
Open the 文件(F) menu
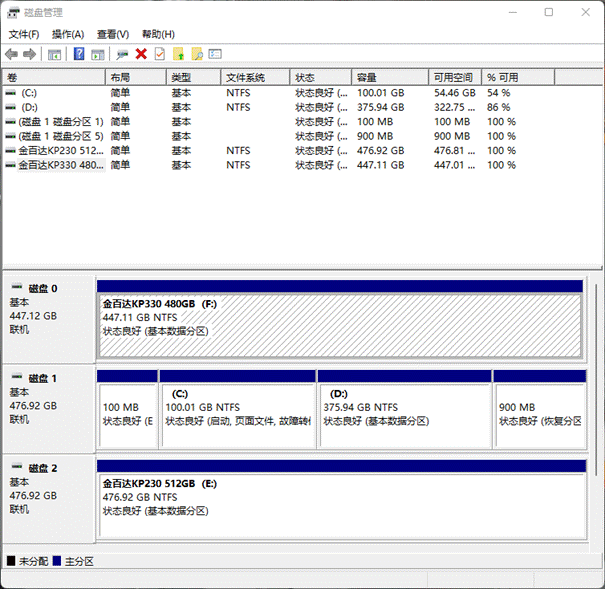24,34
